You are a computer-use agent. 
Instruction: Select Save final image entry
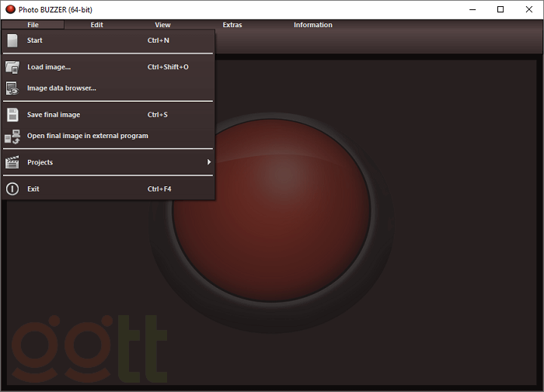(x=54, y=115)
